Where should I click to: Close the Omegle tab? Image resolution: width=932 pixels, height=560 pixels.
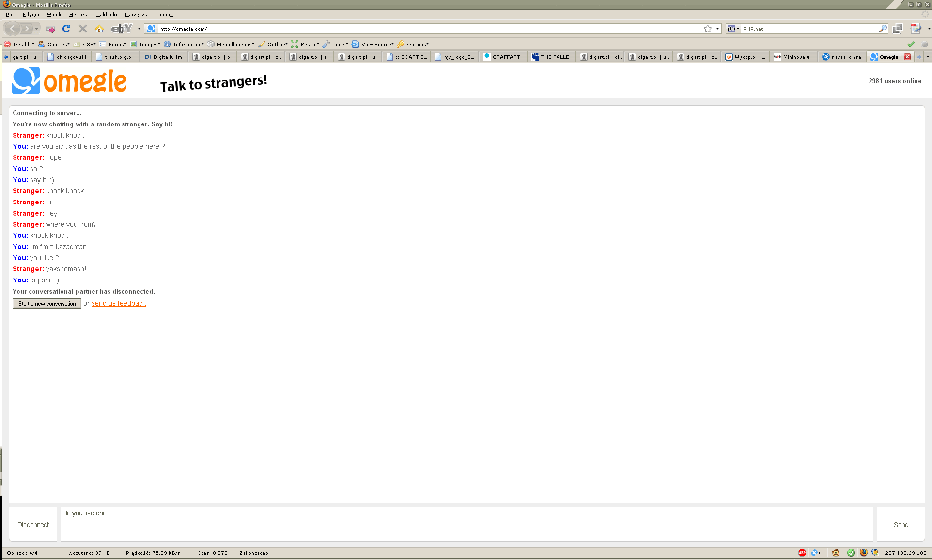point(907,57)
